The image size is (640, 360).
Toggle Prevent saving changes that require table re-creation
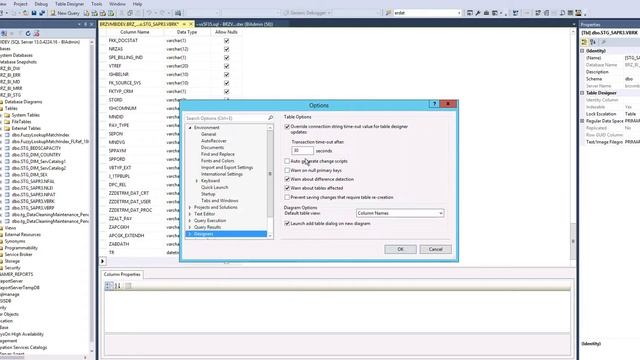pyautogui.click(x=287, y=197)
